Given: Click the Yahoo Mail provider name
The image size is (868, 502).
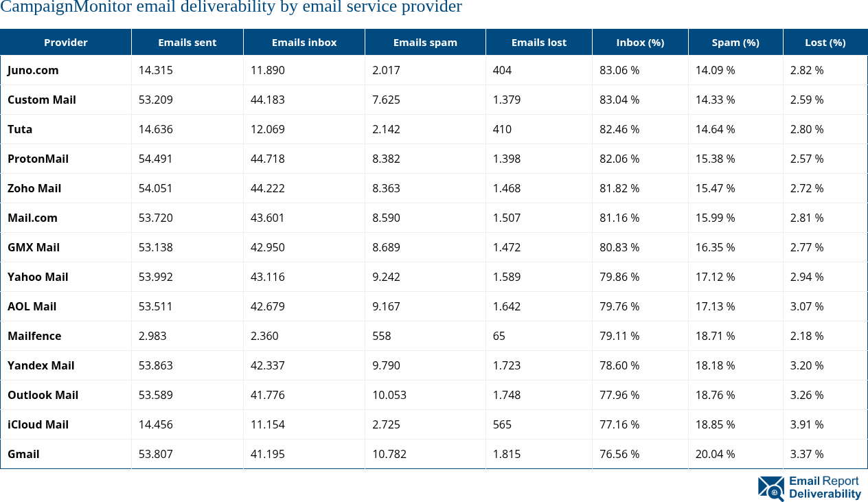Looking at the screenshot, I should 36,277.
